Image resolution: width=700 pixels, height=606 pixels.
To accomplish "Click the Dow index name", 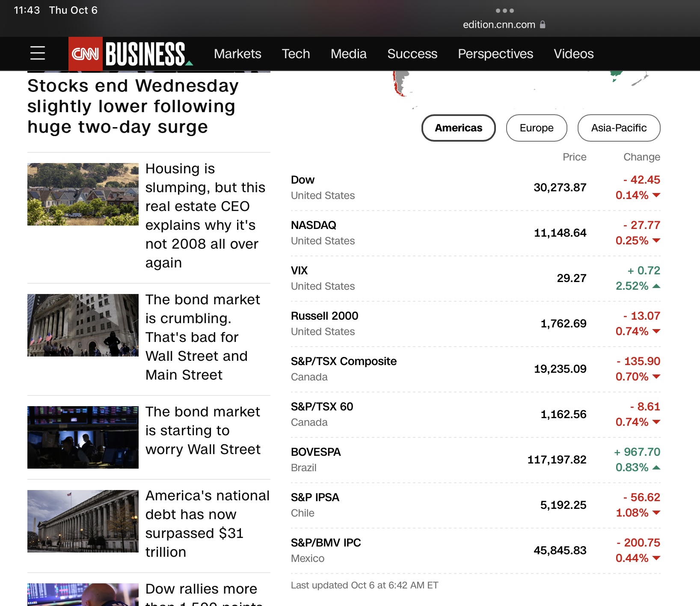I will 303,180.
